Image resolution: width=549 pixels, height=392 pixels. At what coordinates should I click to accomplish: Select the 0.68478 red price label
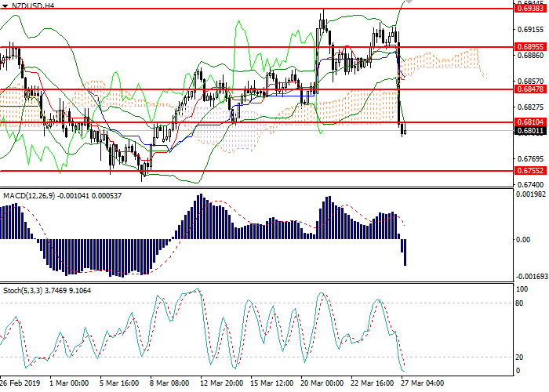pyautogui.click(x=530, y=89)
